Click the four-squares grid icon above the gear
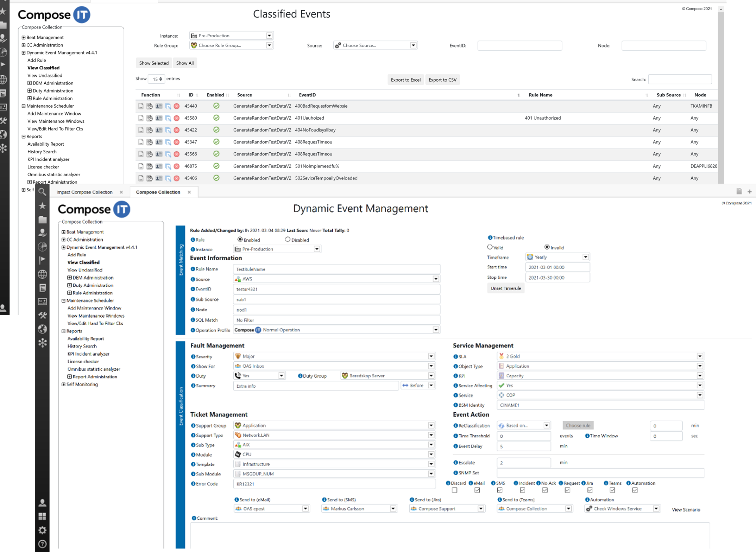Image resolution: width=756 pixels, height=552 pixels. (42, 516)
